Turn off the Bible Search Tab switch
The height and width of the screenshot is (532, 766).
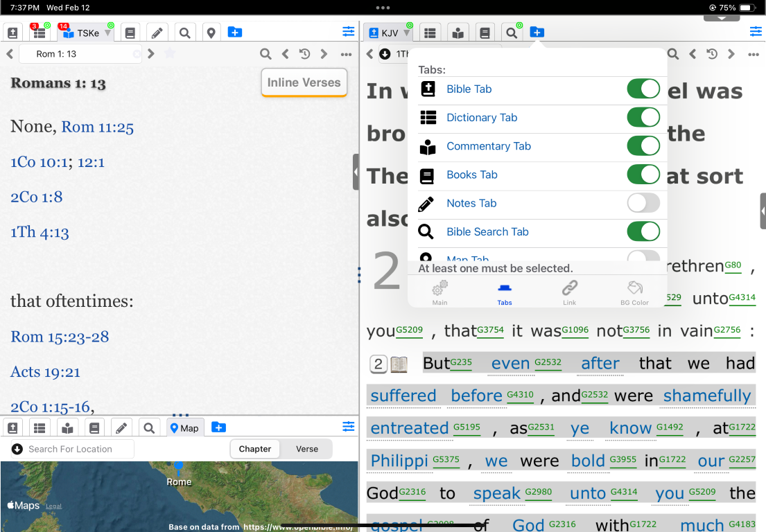click(x=643, y=231)
